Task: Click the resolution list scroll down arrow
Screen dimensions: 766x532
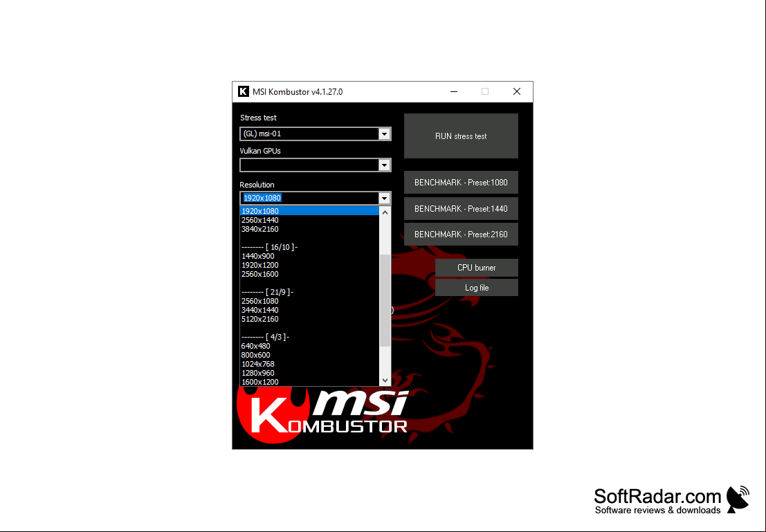Action: click(x=385, y=380)
